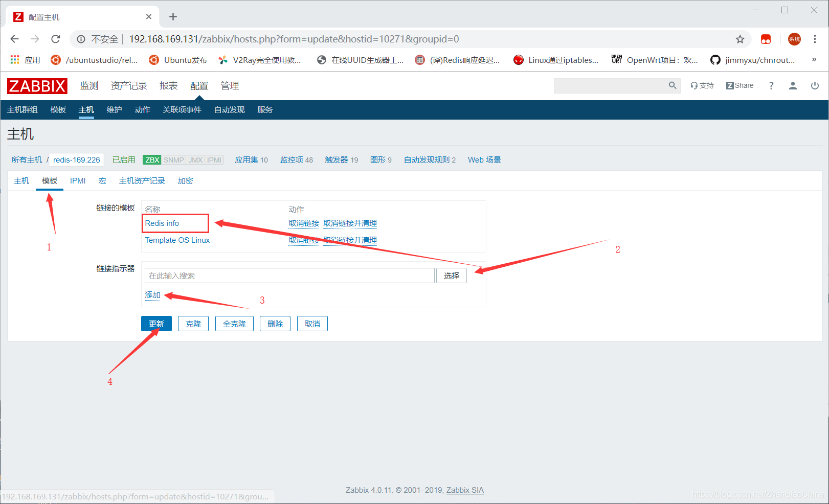
Task: Switch to the 主机 form tab
Action: click(x=21, y=181)
